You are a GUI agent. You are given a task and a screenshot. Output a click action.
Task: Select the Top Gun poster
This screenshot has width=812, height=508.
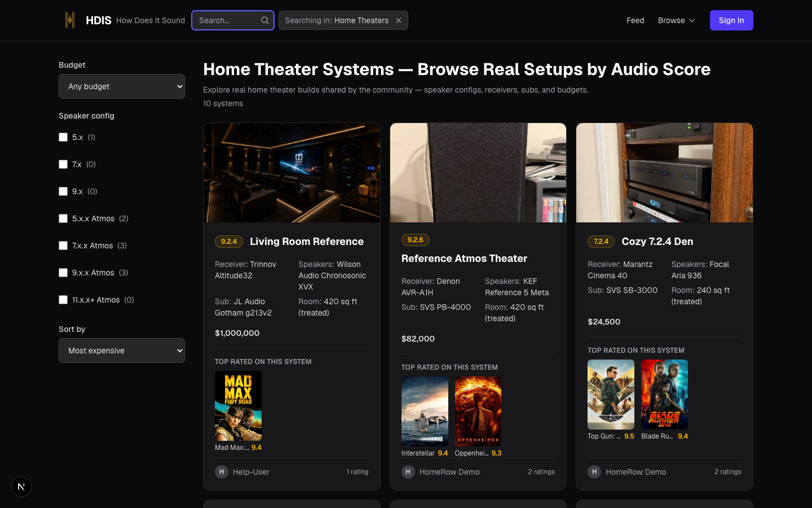pyautogui.click(x=611, y=395)
